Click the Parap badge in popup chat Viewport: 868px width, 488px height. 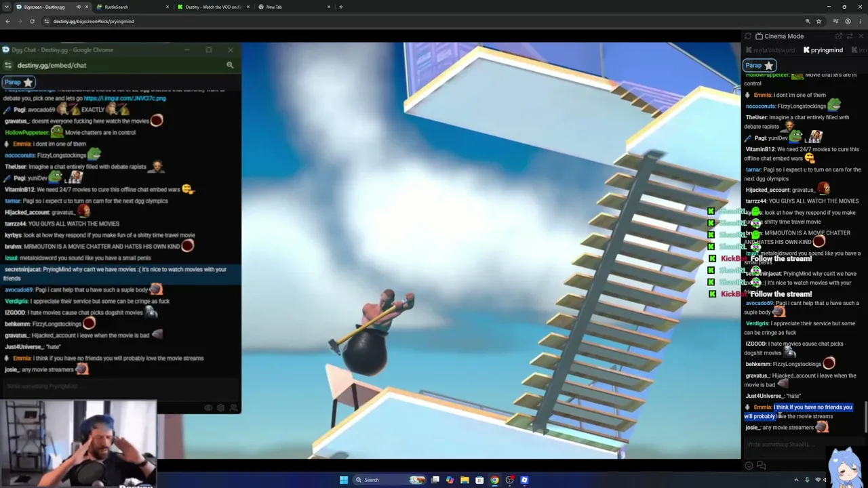point(19,83)
